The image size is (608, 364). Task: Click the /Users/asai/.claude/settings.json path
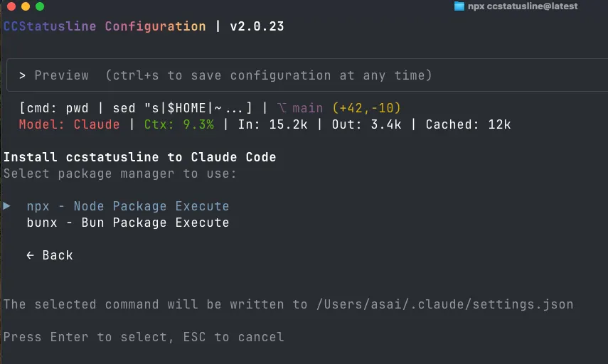[x=444, y=304]
